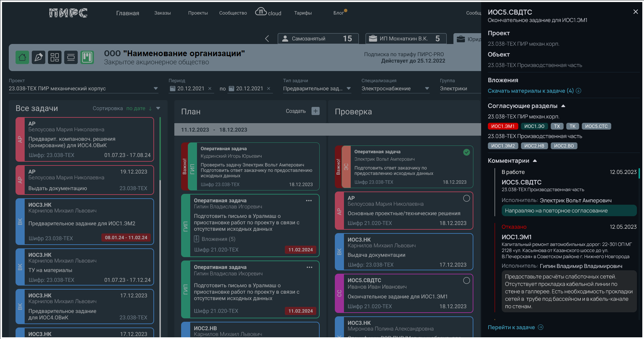Click the left arrow before Самозанятый
This screenshot has width=644, height=339.
pyautogui.click(x=267, y=39)
